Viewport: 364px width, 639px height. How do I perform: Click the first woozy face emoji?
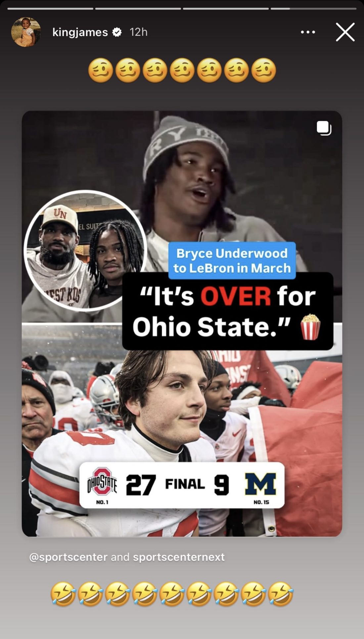101,70
